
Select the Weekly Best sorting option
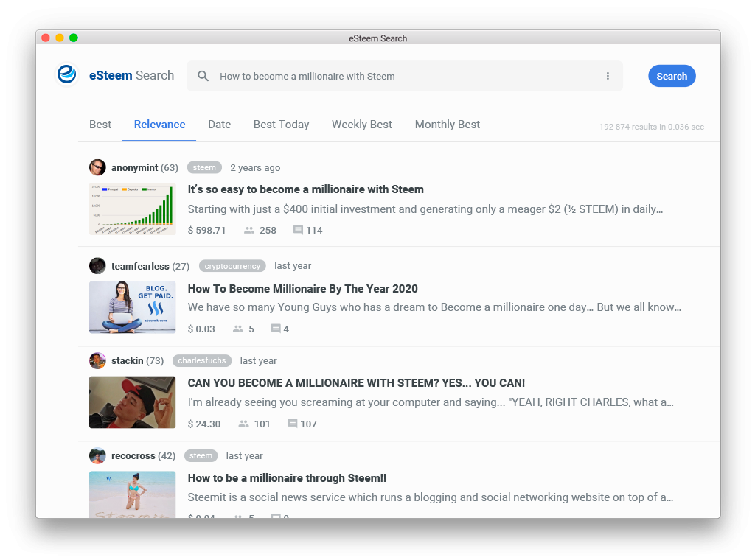[x=361, y=125]
